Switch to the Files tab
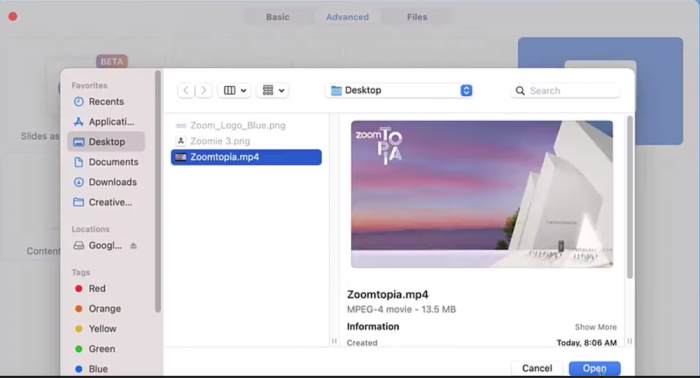This screenshot has height=378, width=700. click(x=417, y=17)
